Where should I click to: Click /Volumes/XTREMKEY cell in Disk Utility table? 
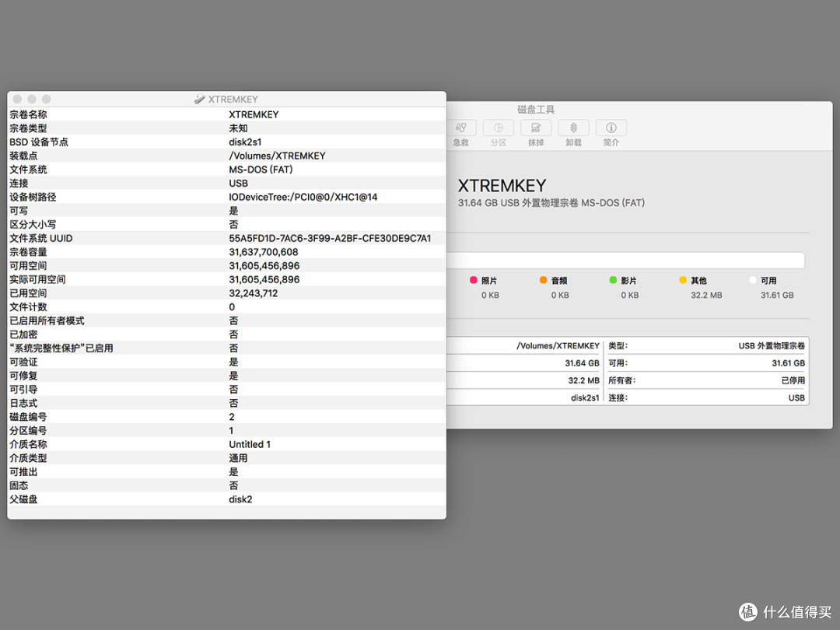coord(558,346)
